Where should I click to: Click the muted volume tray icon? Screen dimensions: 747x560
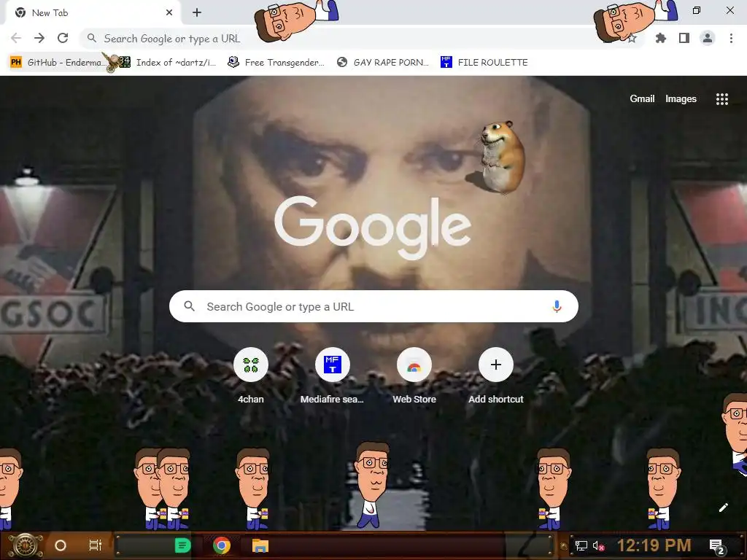pyautogui.click(x=598, y=545)
